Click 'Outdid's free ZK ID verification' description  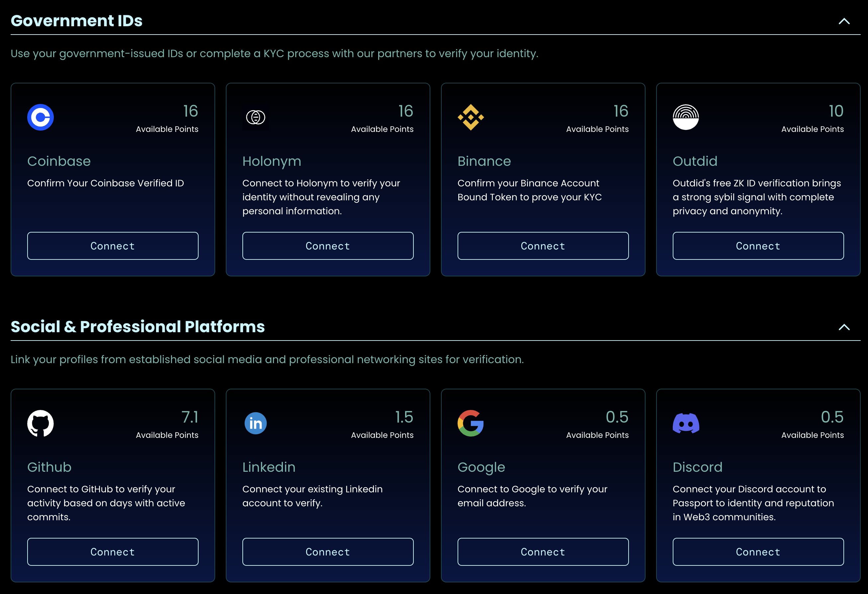(x=757, y=197)
